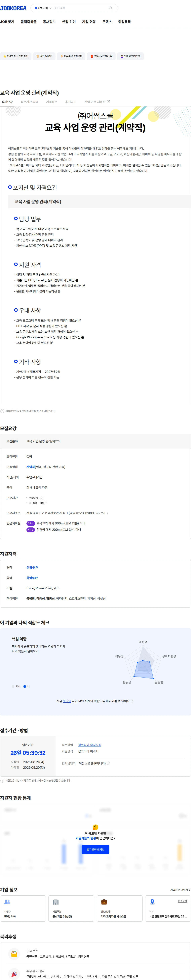Click the 나 legend dot
This screenshot has height=980, width=191.
pos(25,686)
